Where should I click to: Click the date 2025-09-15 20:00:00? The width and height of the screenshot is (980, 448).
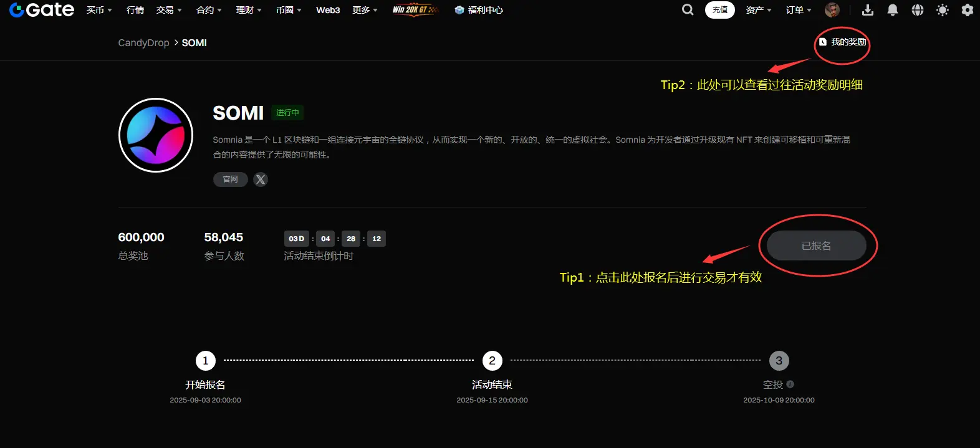click(x=492, y=400)
